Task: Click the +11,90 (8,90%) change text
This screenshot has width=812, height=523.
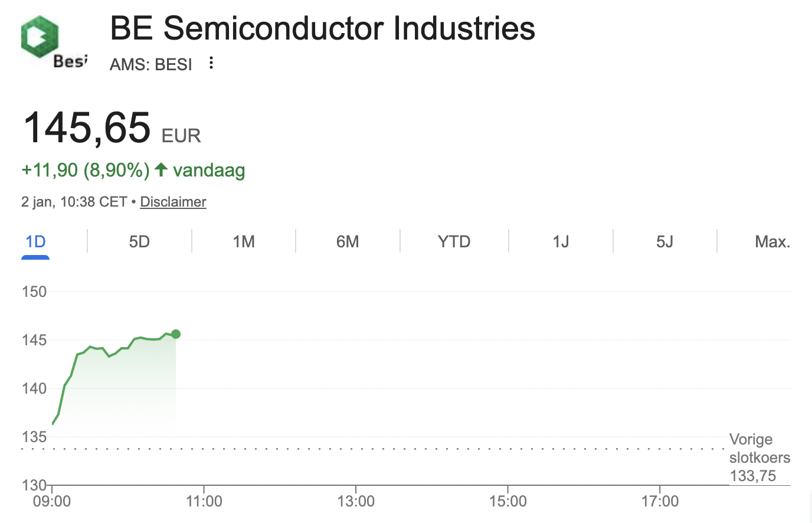Action: [86, 170]
